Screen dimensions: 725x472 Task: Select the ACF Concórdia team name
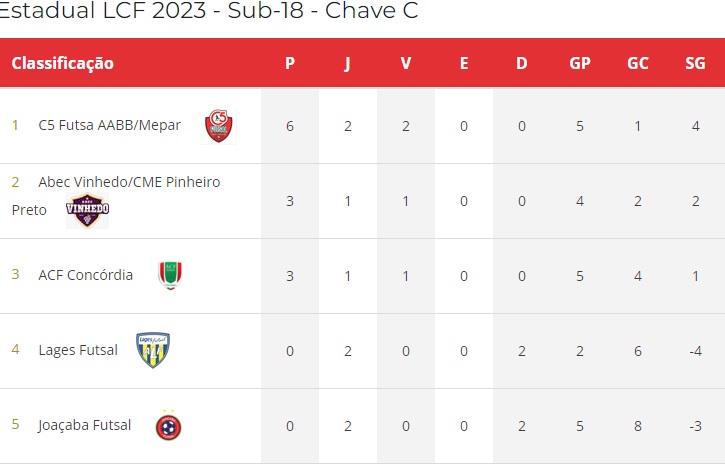tap(86, 275)
